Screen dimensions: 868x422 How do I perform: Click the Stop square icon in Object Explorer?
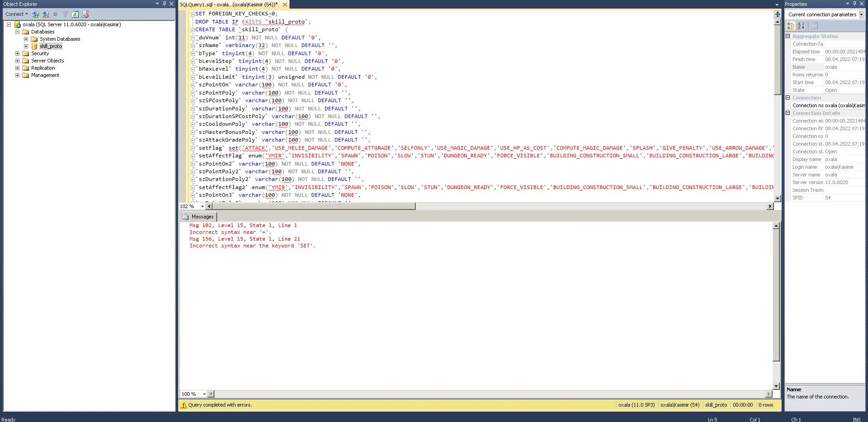click(x=55, y=14)
